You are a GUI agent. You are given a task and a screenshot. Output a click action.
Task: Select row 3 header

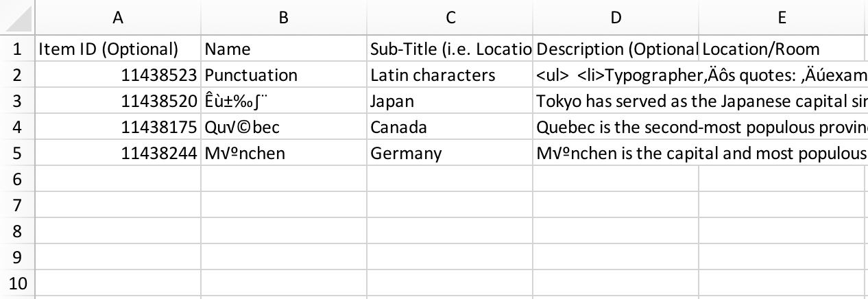(x=18, y=101)
